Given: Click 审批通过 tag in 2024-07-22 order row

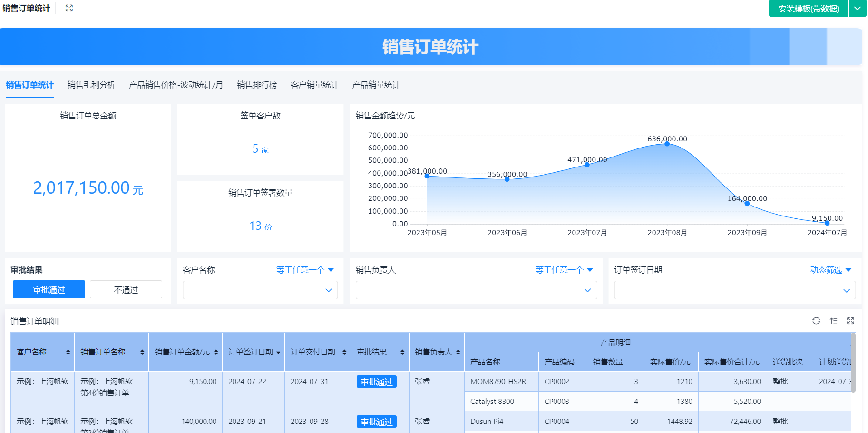Looking at the screenshot, I should click(x=377, y=382).
